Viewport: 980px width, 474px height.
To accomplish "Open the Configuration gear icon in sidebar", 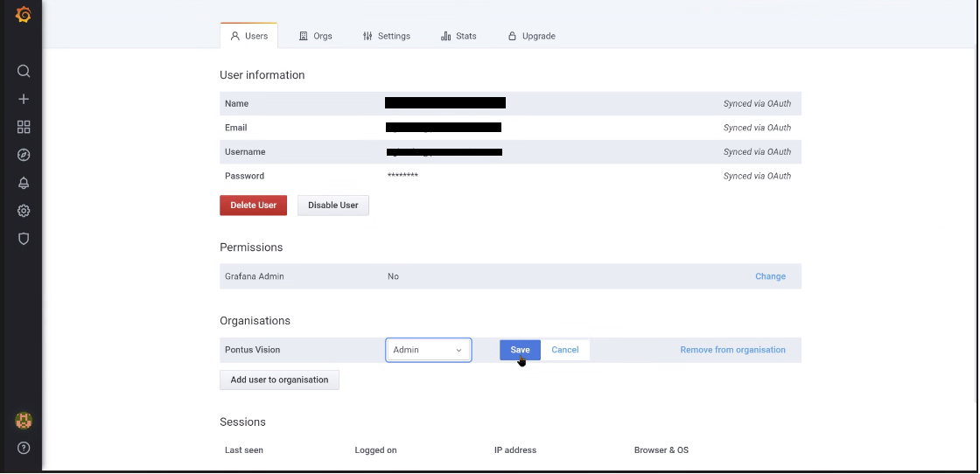I will click(x=24, y=211).
